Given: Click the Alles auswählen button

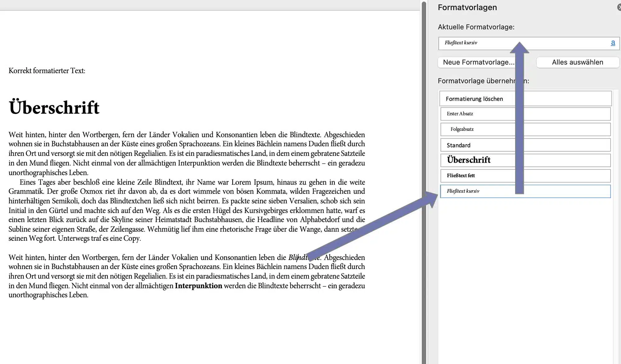Looking at the screenshot, I should [578, 62].
